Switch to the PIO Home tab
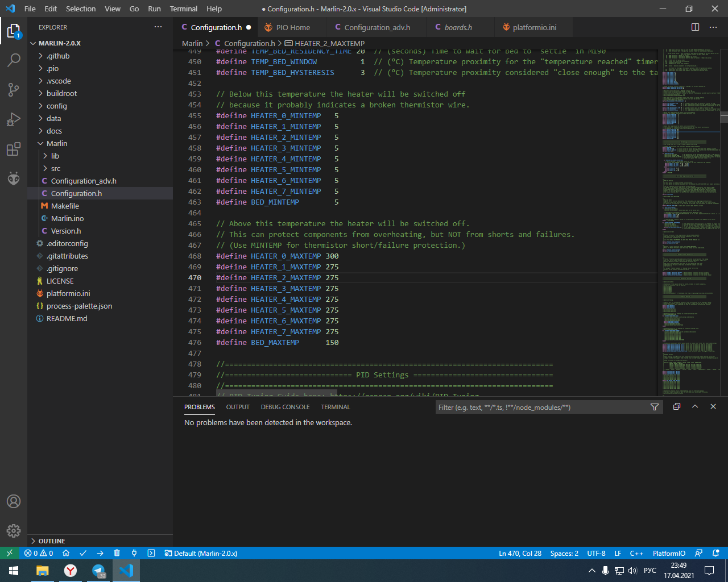 pyautogui.click(x=292, y=27)
